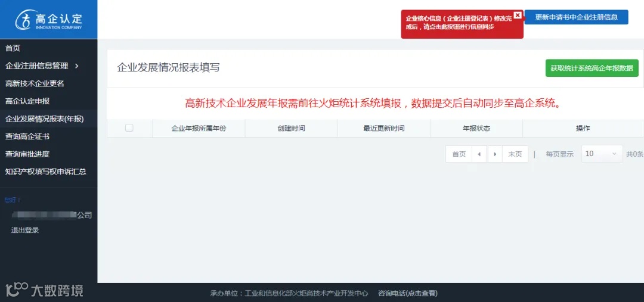Click the blurred company name in sidebar
The image size is (644, 302).
coord(52,215)
